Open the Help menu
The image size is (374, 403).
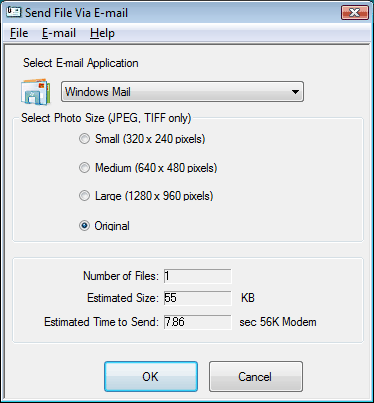102,33
